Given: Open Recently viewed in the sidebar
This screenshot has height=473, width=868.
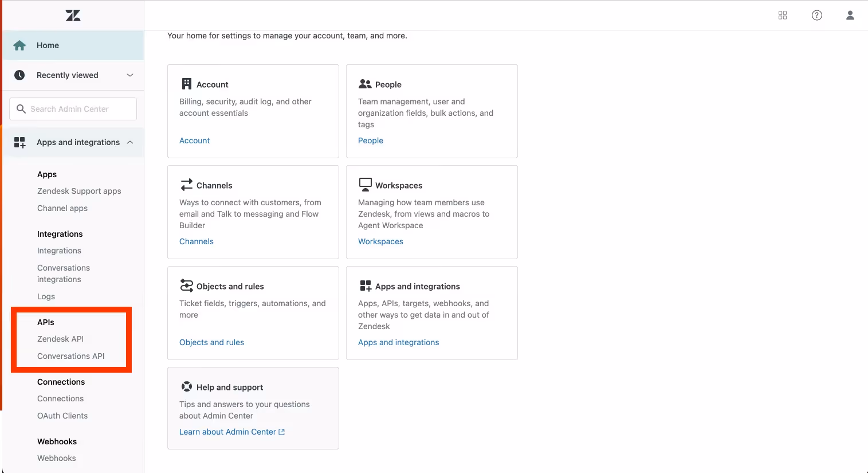Looking at the screenshot, I should point(73,75).
